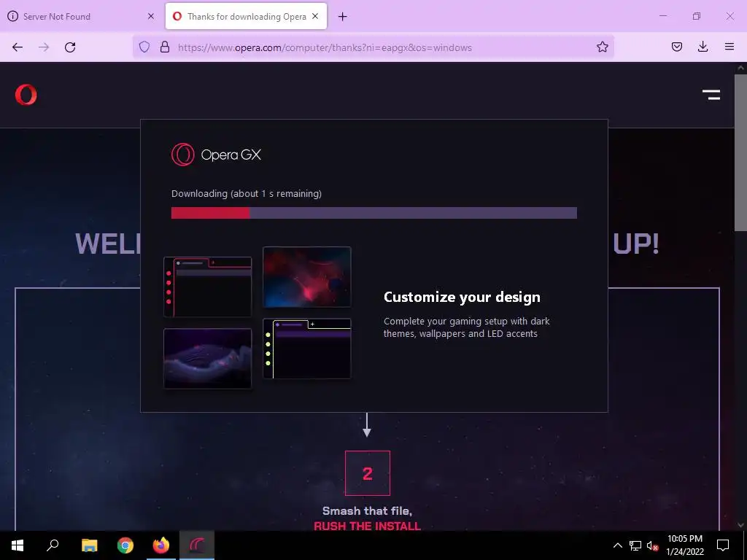Open the Pocket save icon
Viewport: 747px width, 560px height.
(676, 47)
